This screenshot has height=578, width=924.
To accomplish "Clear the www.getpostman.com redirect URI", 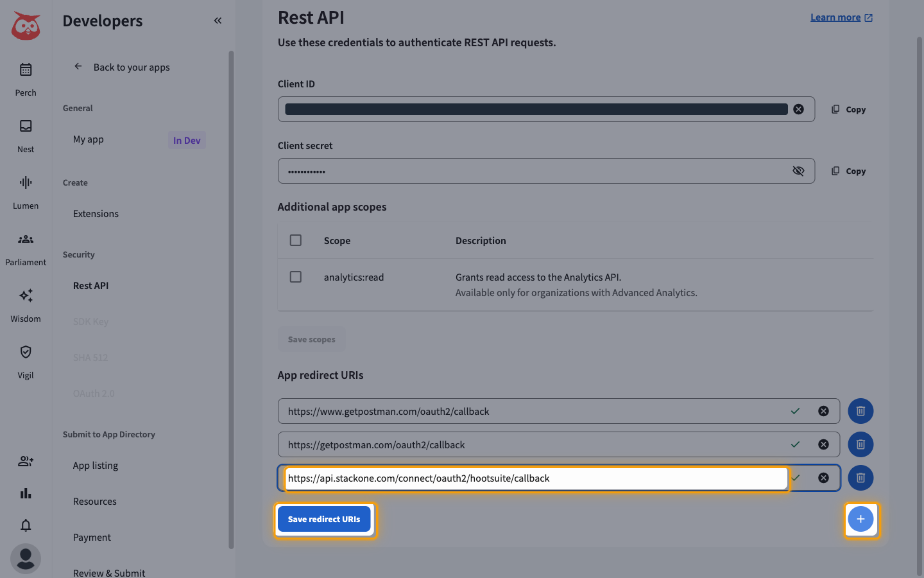I will [823, 411].
